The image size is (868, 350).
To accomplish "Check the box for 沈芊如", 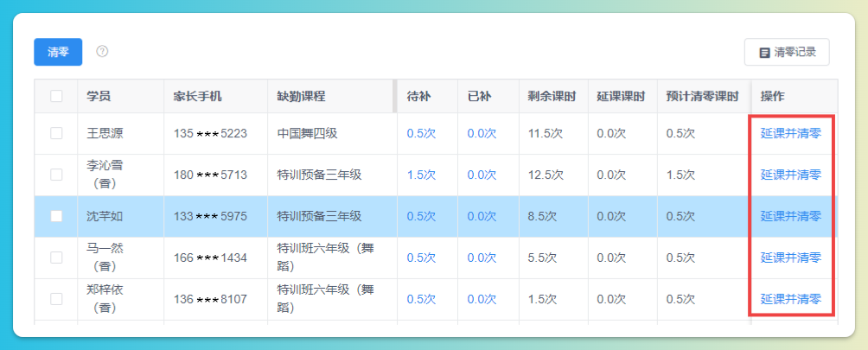I will (x=56, y=216).
